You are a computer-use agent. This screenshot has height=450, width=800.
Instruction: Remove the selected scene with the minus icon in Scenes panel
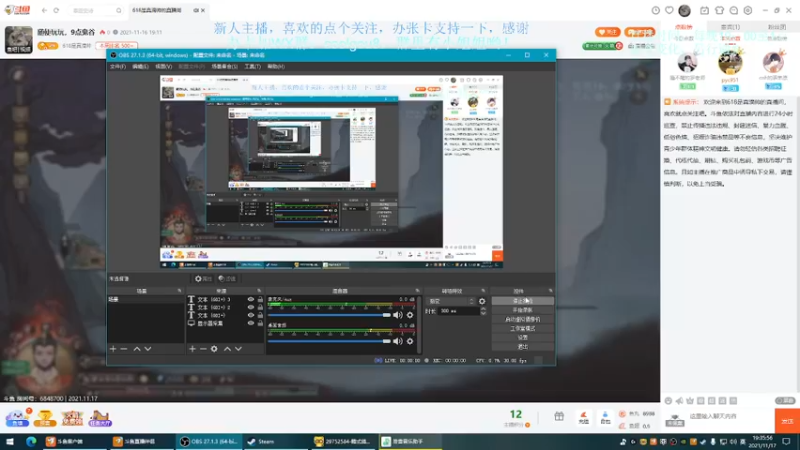tap(123, 349)
